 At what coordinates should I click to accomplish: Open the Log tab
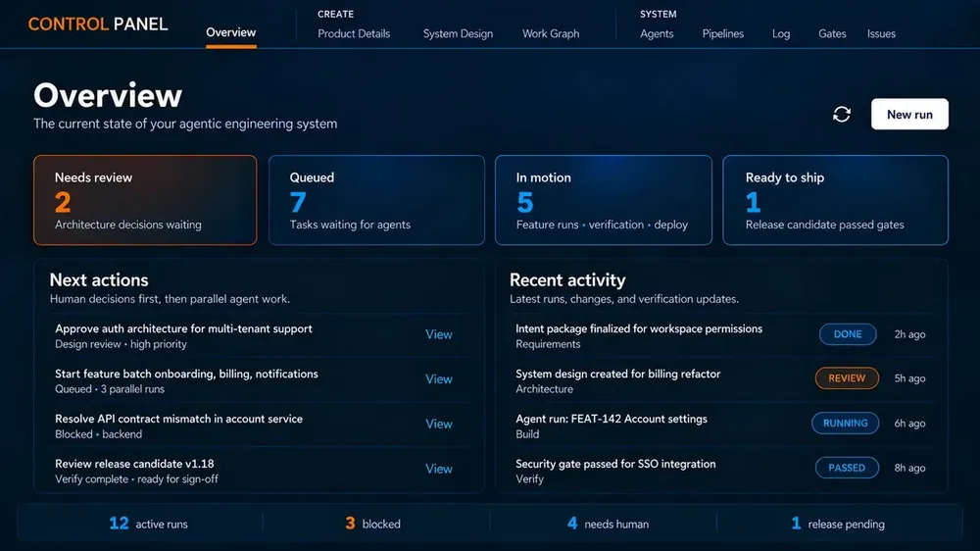pyautogui.click(x=781, y=33)
